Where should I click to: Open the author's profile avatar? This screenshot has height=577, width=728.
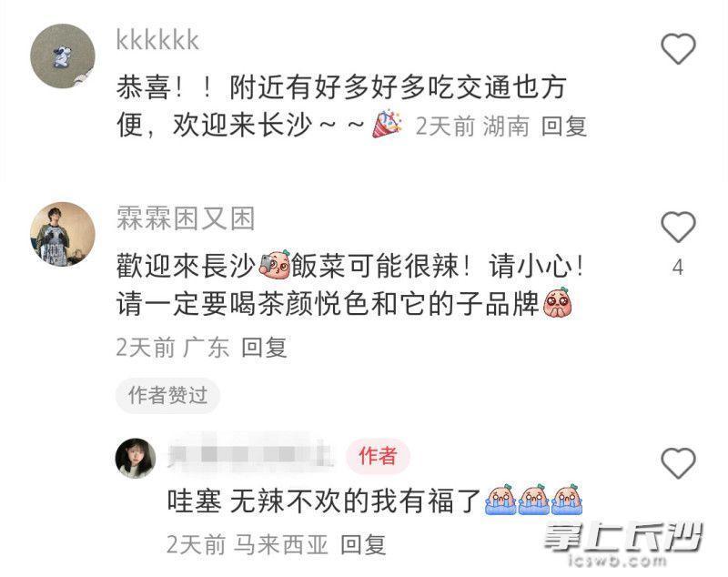pos(136,458)
